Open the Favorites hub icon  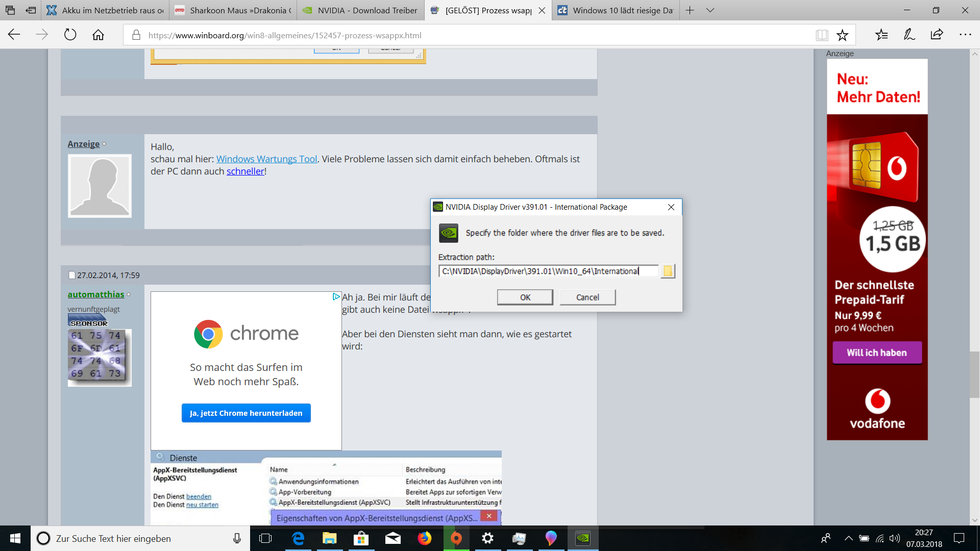881,35
